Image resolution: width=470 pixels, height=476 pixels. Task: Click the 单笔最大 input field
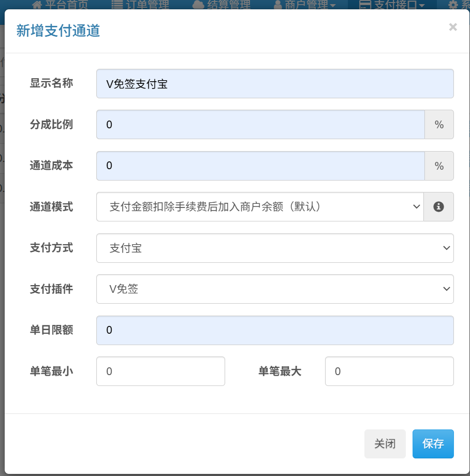tap(390, 371)
